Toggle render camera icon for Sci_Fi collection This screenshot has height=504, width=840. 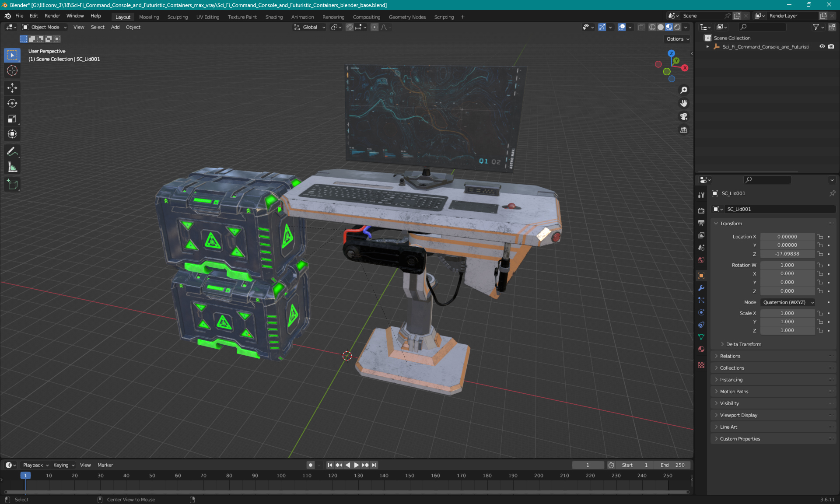coord(831,46)
